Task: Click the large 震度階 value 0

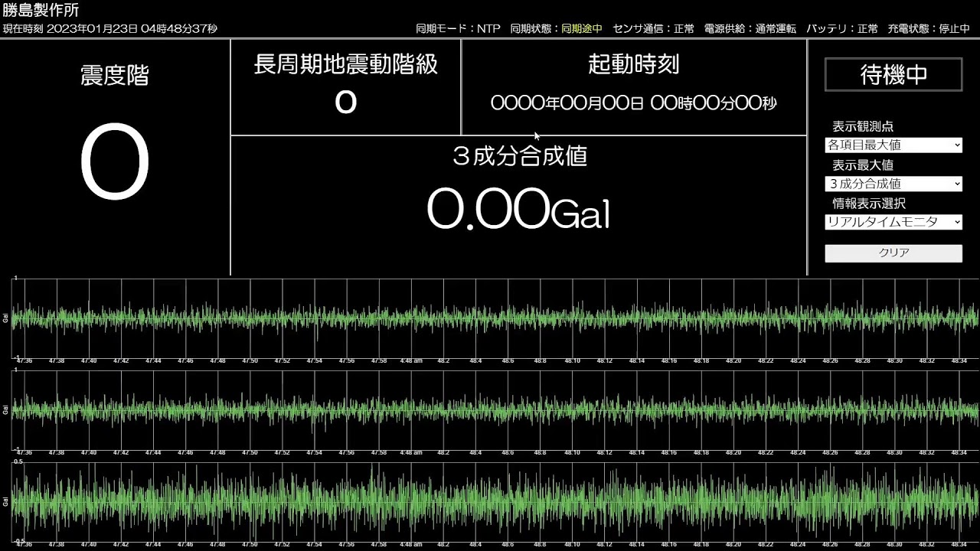Action: coord(114,164)
